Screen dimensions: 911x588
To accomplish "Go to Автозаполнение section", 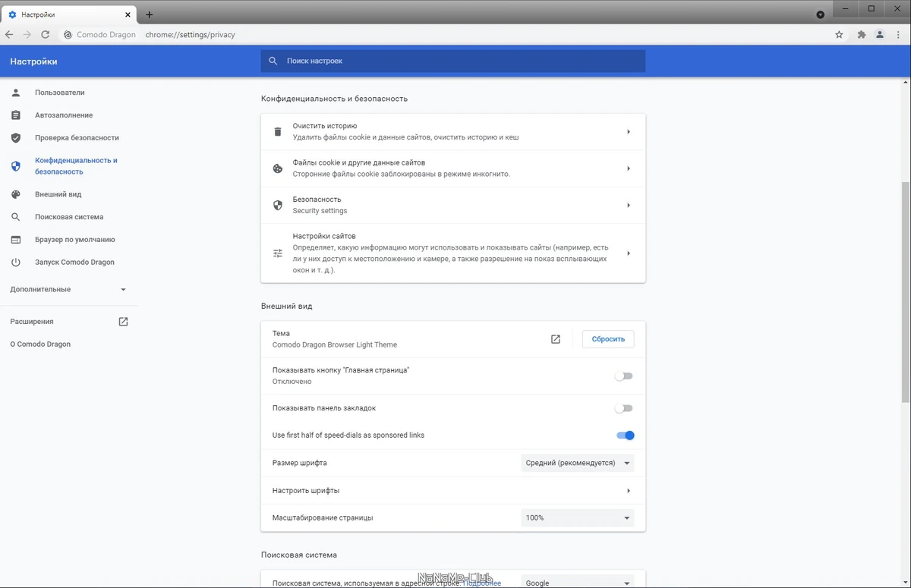I will pos(64,115).
